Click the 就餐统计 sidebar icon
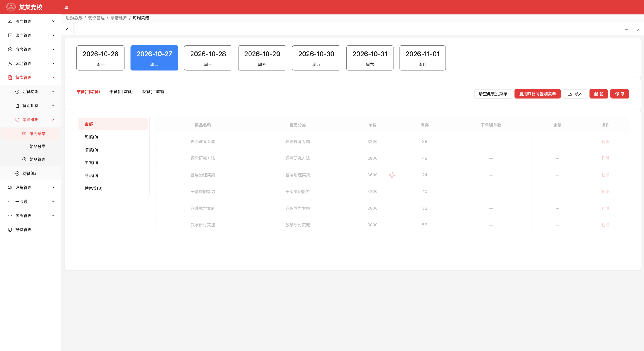 17,173
